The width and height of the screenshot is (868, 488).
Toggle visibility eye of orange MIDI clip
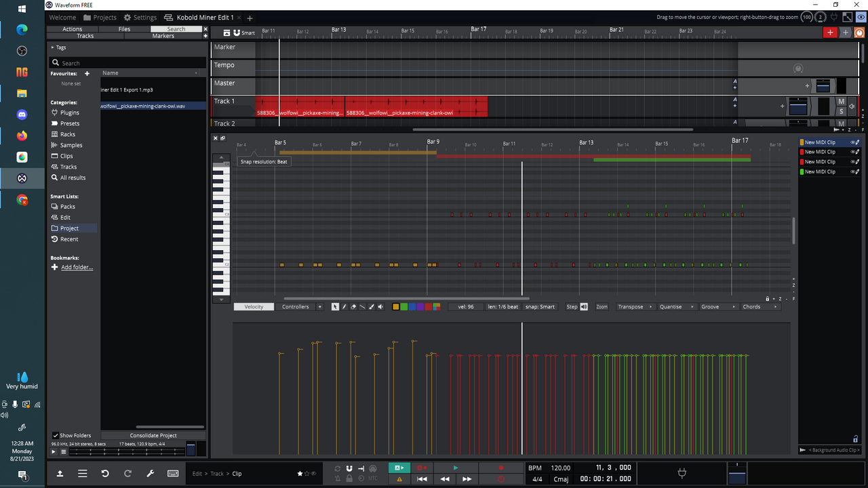pyautogui.click(x=852, y=142)
